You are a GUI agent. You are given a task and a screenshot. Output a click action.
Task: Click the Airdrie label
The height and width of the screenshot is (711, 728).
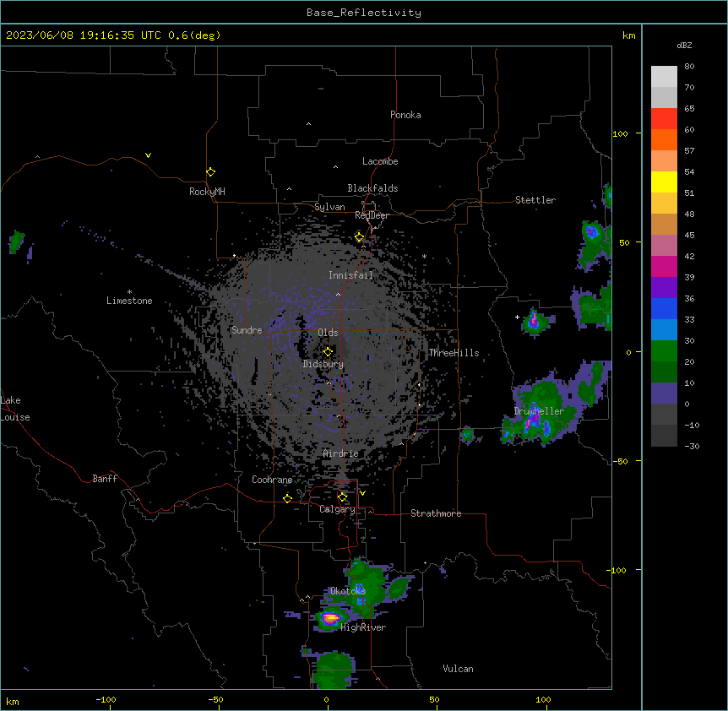(x=341, y=453)
